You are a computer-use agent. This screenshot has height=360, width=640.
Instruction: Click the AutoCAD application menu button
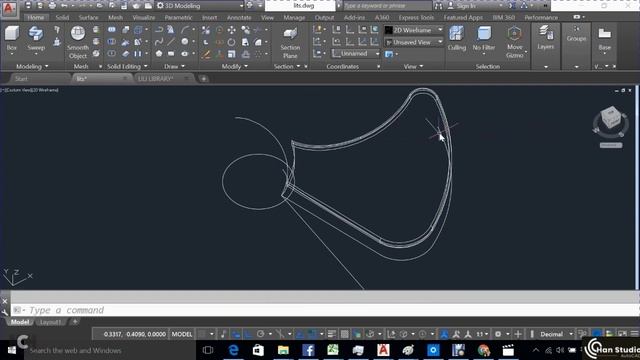pyautogui.click(x=9, y=8)
